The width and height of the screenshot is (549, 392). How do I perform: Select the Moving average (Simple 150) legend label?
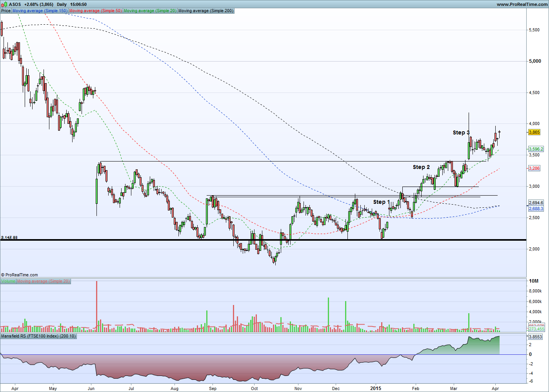click(x=40, y=11)
